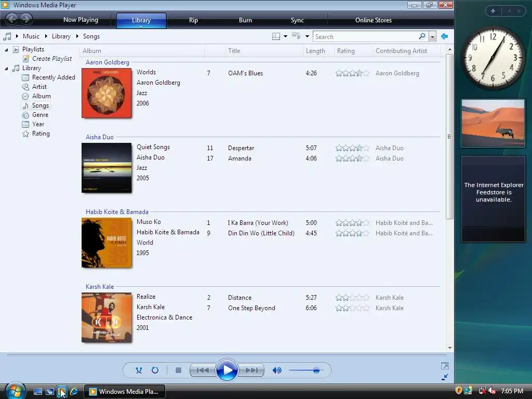Screen dimensions: 532x399
Task: Select Genre in the library tree
Action: pos(40,115)
